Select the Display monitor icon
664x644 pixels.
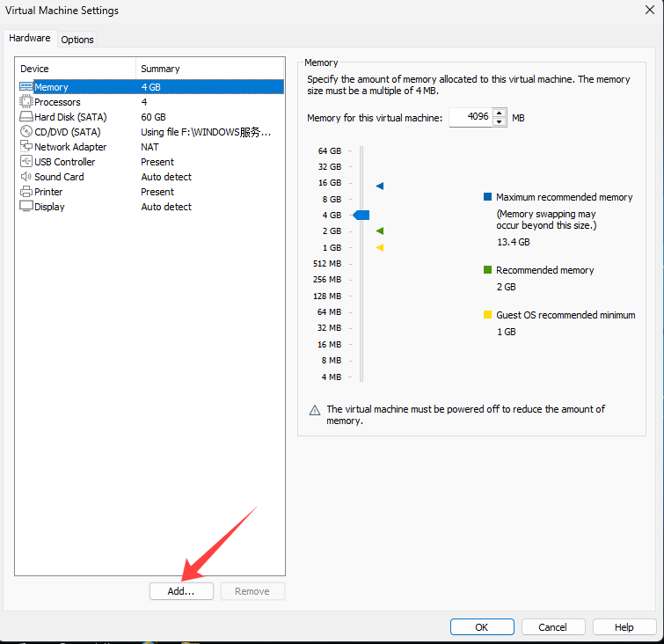point(26,207)
